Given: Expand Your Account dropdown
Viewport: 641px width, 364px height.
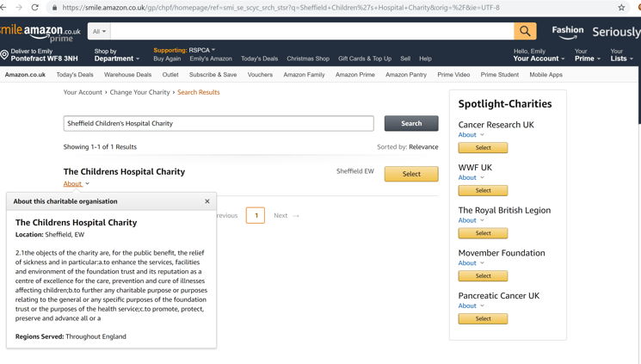Looking at the screenshot, I should [539, 55].
